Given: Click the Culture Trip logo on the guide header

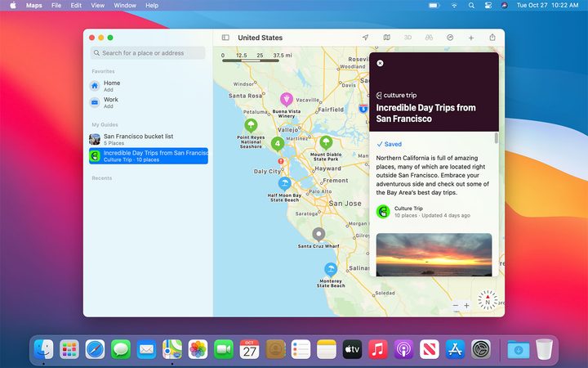Looking at the screenshot, I should 396,96.
